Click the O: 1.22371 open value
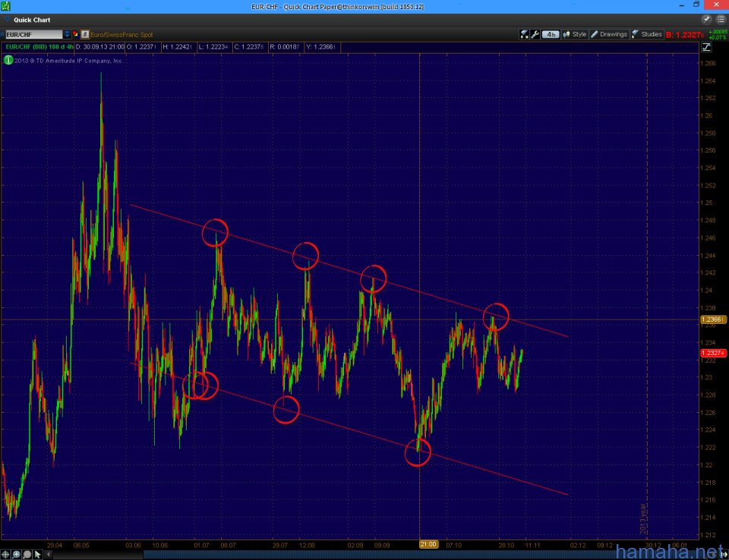This screenshot has width=729, height=560. pos(142,47)
